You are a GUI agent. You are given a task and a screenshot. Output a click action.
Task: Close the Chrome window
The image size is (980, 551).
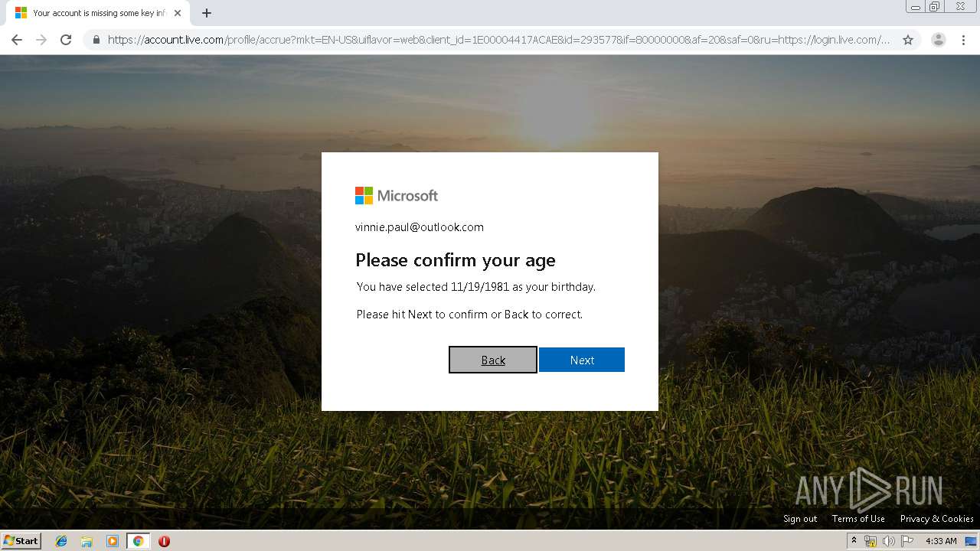pyautogui.click(x=960, y=7)
